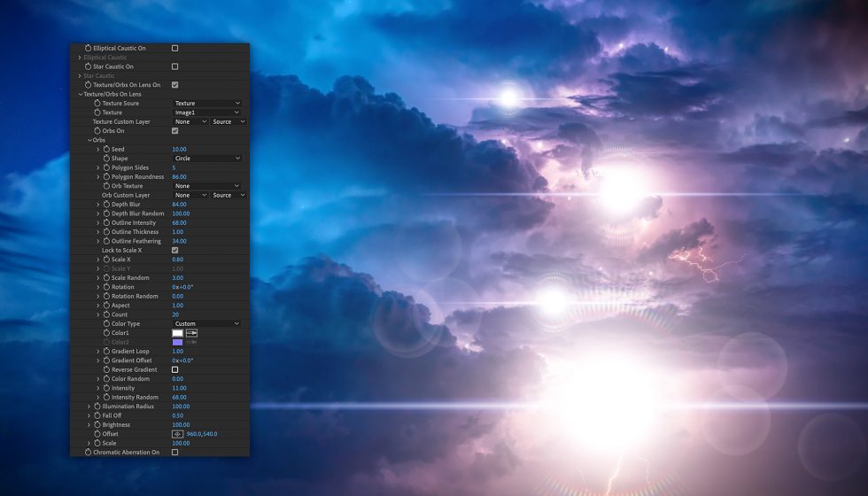Open the Color Type Custom dropdown
The image size is (868, 496).
pyautogui.click(x=207, y=323)
